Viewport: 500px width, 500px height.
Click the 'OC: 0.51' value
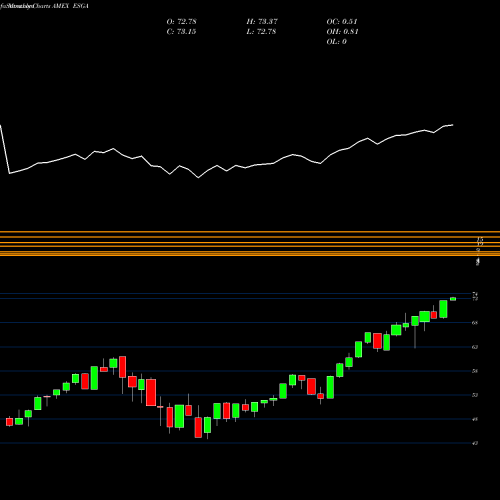coord(342,22)
